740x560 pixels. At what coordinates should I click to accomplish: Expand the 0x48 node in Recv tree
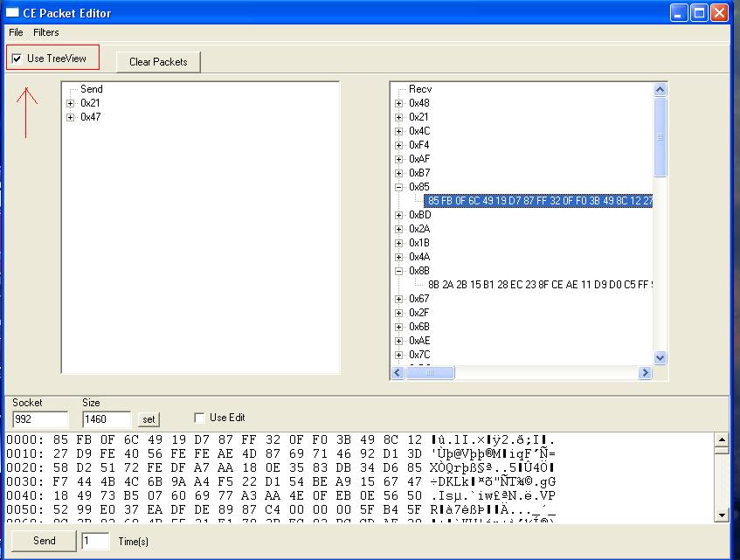[399, 103]
